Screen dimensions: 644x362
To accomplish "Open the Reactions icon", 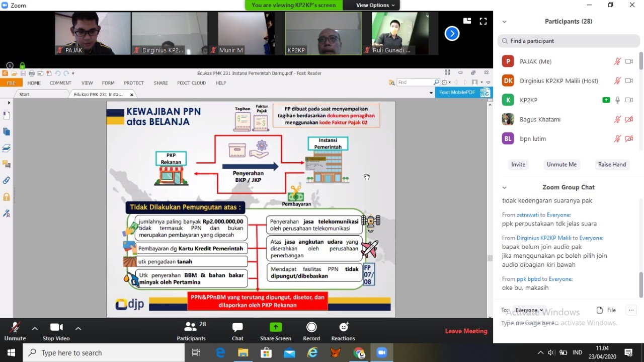I will 343,328.
